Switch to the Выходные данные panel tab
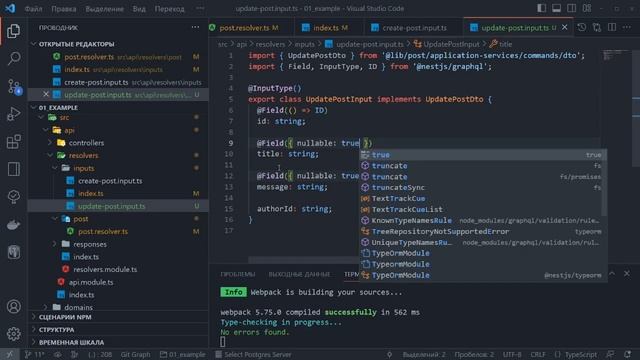The width and height of the screenshot is (640, 360). (x=299, y=274)
